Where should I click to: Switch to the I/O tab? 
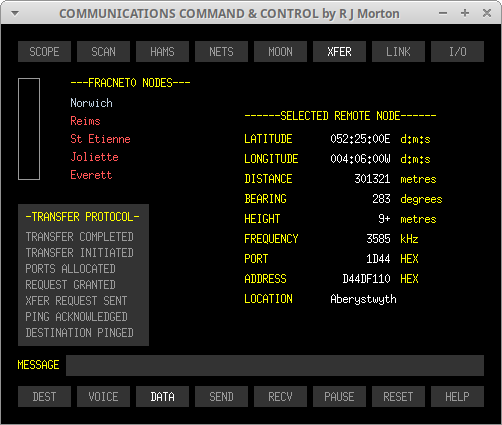[457, 52]
